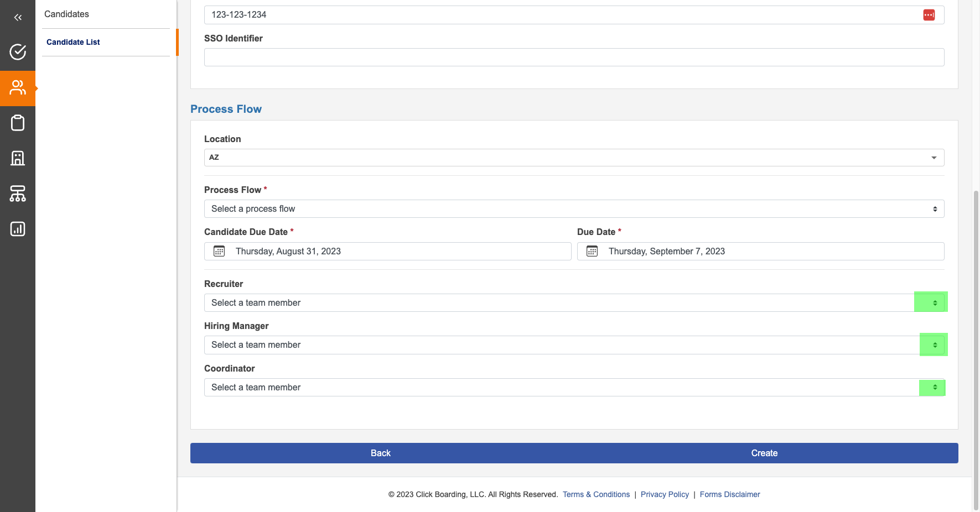Expand the Location dropdown showing AZ

574,158
